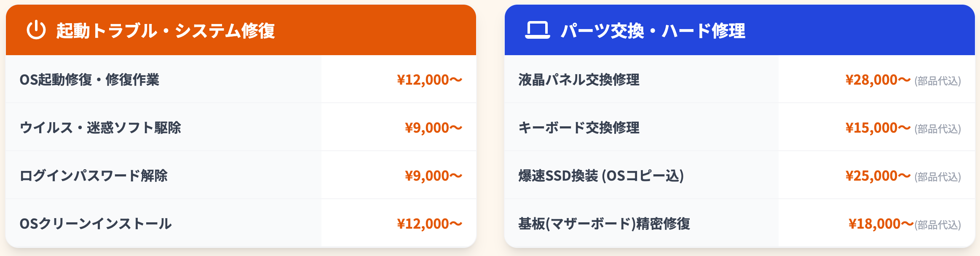Image resolution: width=980 pixels, height=256 pixels.
Task: Click the laptop icon in blue header
Action: tap(537, 30)
